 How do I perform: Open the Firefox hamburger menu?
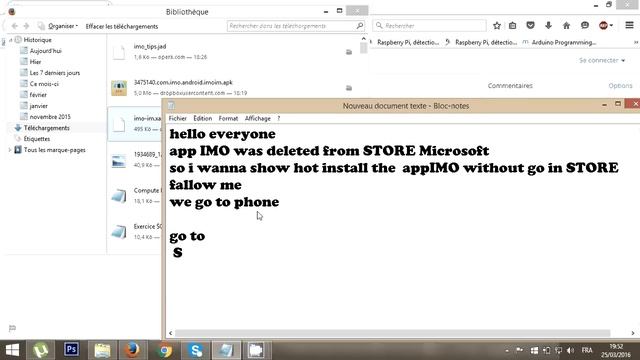[x=629, y=25]
